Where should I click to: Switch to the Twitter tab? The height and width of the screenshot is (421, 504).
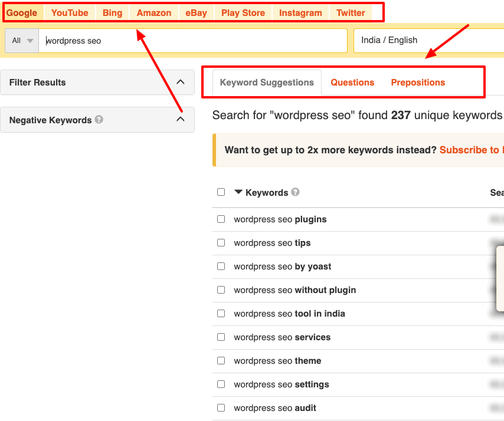pyautogui.click(x=351, y=13)
